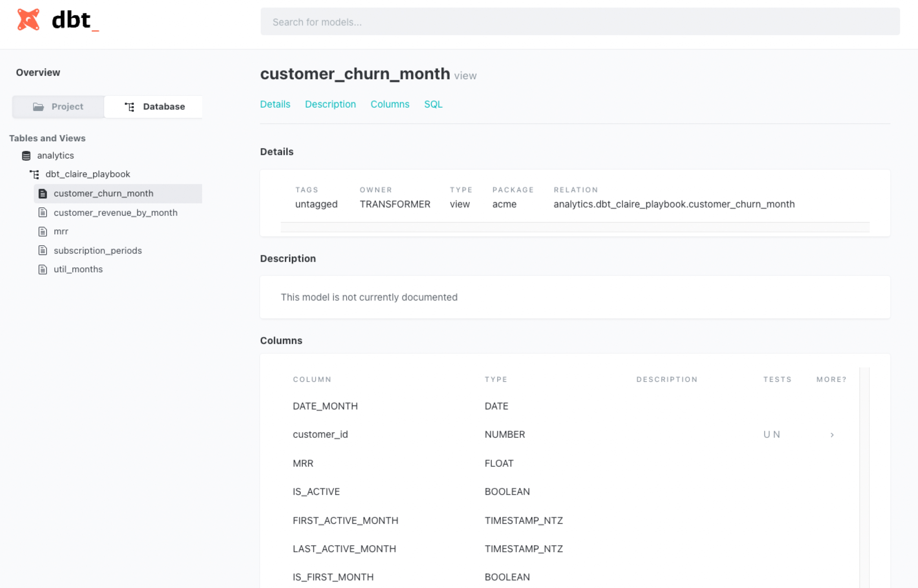Collapse the dbt_claire_playbook schema
Image resolution: width=918 pixels, height=588 pixels.
88,174
